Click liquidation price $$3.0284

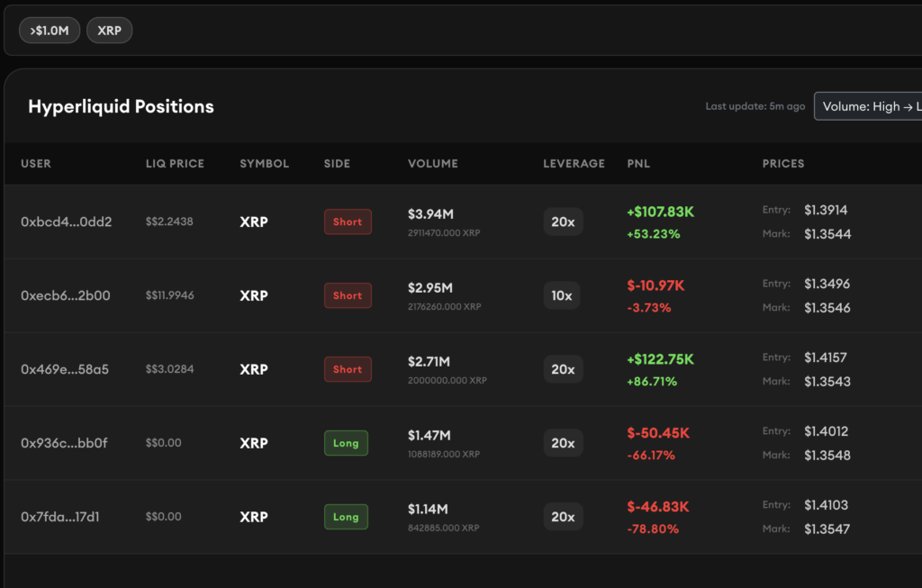coord(170,369)
